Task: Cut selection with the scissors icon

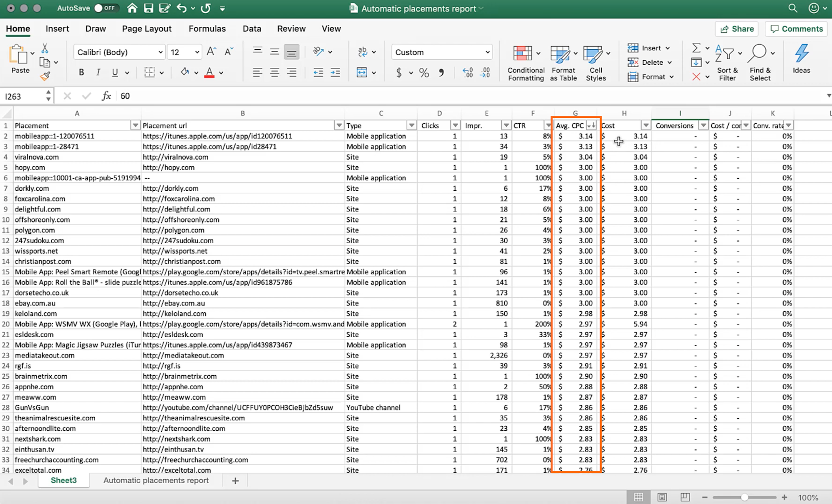Action: [x=45, y=48]
